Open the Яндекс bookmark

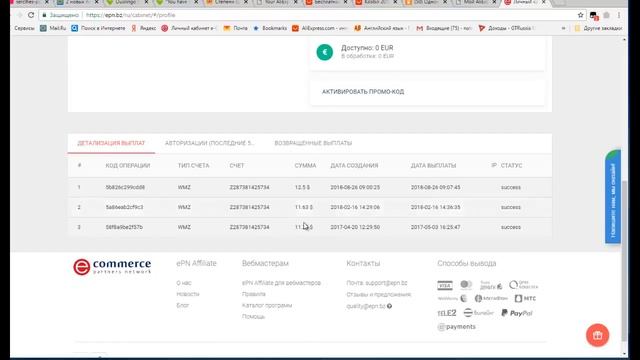tap(144, 28)
